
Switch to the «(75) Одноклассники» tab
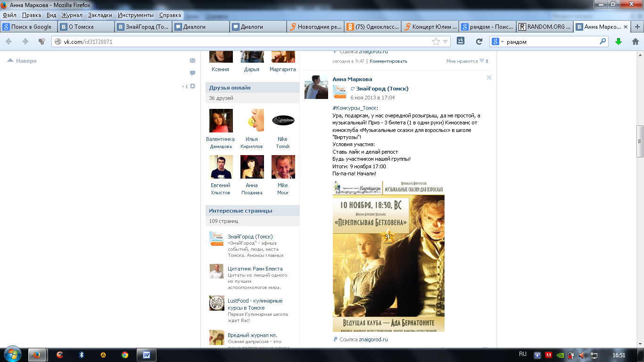[373, 27]
